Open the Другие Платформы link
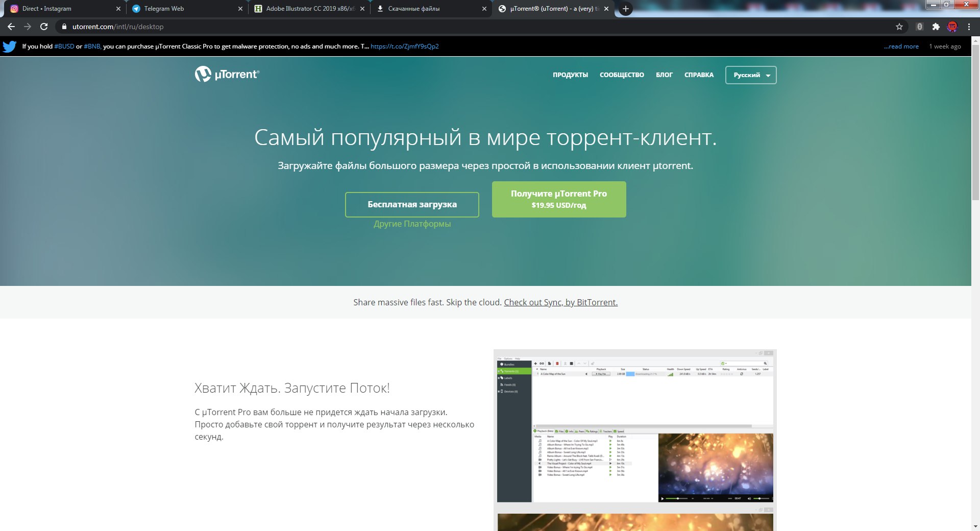 412,224
